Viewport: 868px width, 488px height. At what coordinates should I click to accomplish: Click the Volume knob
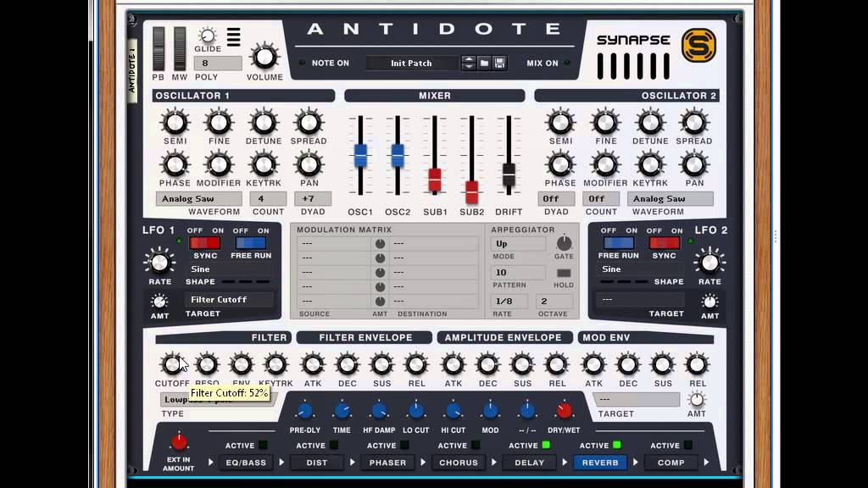pyautogui.click(x=264, y=57)
